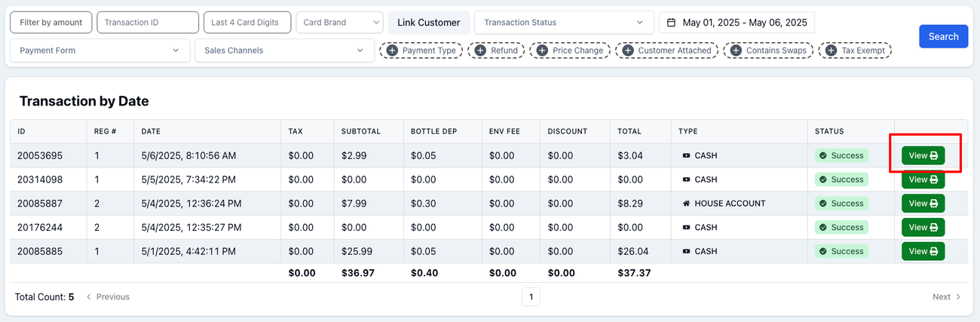Expand the Transaction Status dropdown
Image resolution: width=980 pixels, height=322 pixels.
pos(563,23)
